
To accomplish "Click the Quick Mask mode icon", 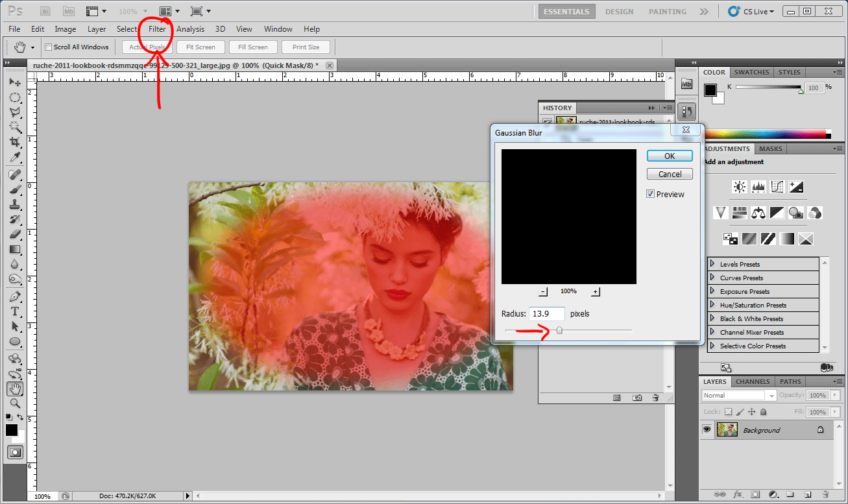I will (x=14, y=452).
